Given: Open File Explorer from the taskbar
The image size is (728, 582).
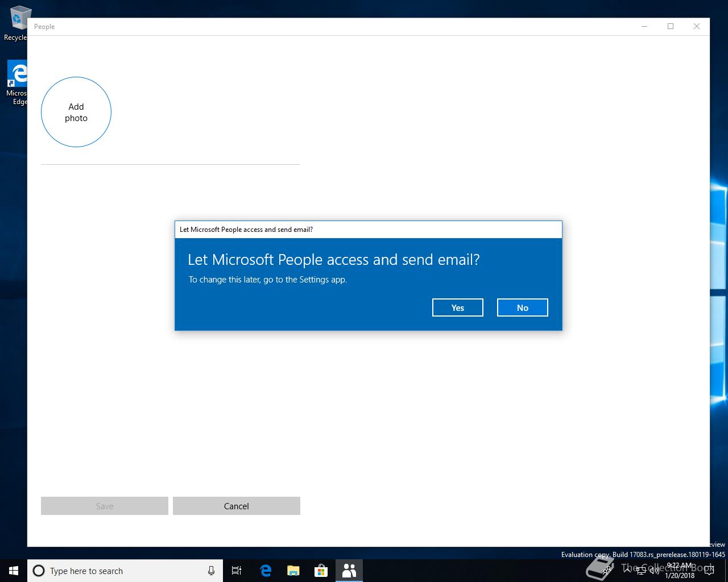Looking at the screenshot, I should 293,571.
